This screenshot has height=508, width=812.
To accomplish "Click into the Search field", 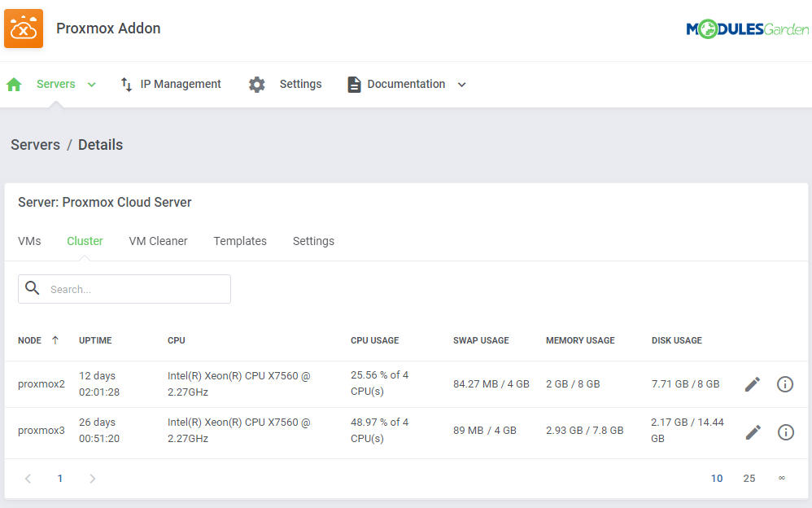I will [124, 289].
